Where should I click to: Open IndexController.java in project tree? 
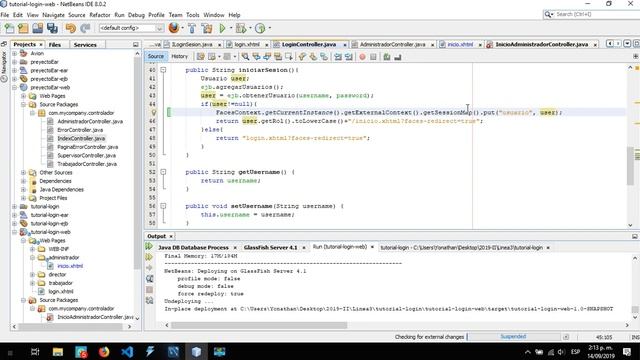[x=81, y=138]
